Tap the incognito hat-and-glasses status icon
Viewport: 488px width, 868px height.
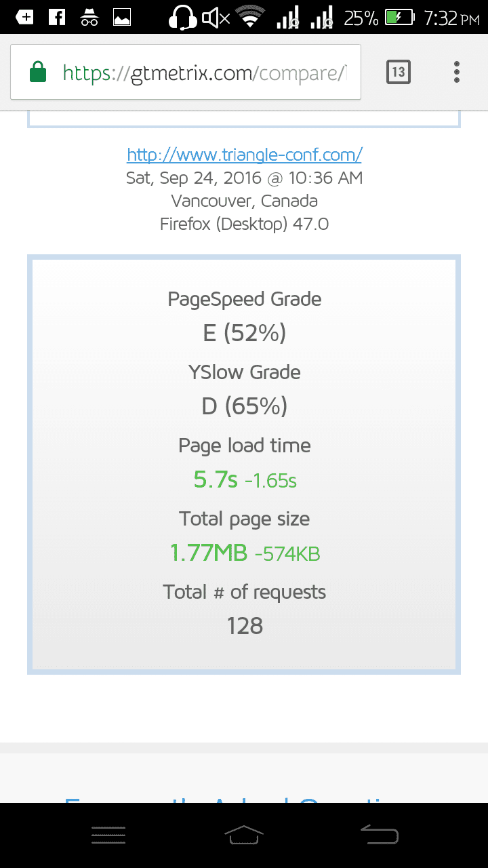[89, 18]
